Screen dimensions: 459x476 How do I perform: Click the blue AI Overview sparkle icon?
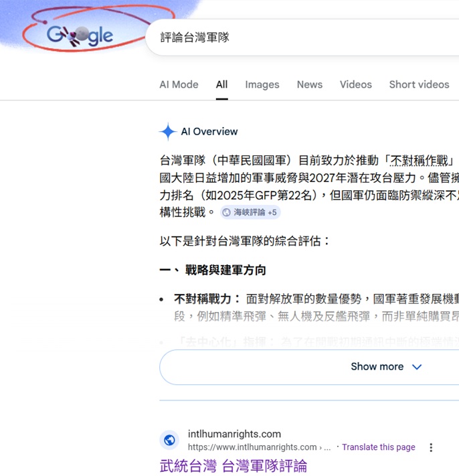pos(167,132)
